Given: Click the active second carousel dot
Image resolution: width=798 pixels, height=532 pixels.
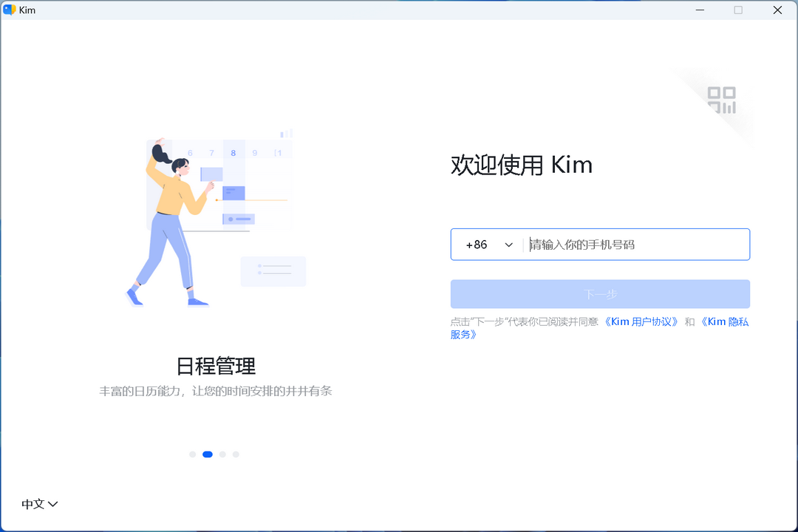Looking at the screenshot, I should point(208,454).
